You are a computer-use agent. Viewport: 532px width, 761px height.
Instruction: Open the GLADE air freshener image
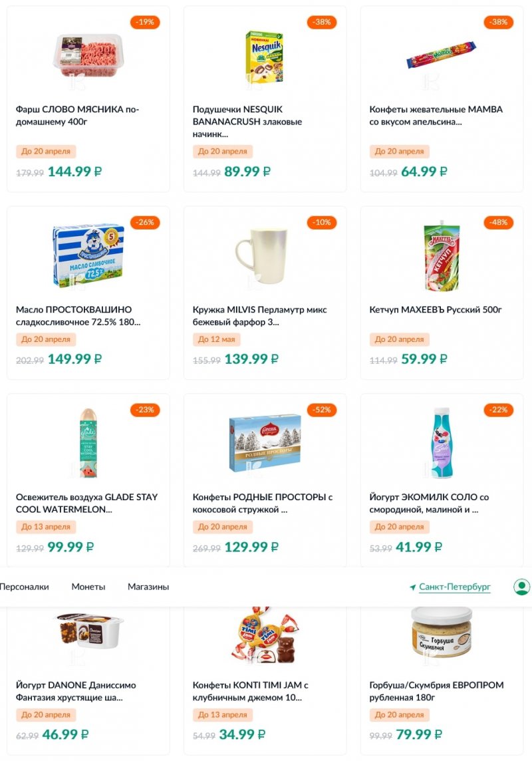pos(88,443)
